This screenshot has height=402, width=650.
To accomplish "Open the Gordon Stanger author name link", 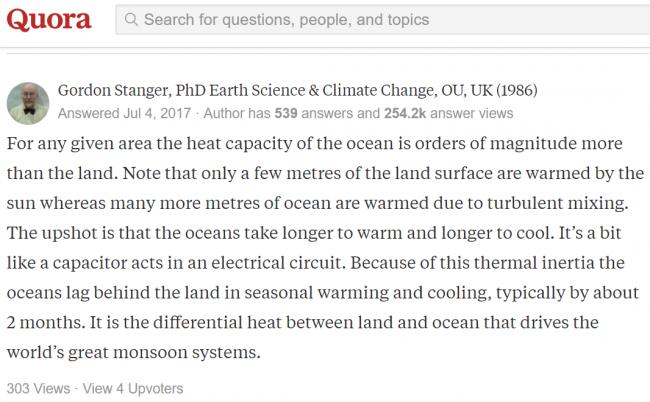I will (113, 91).
